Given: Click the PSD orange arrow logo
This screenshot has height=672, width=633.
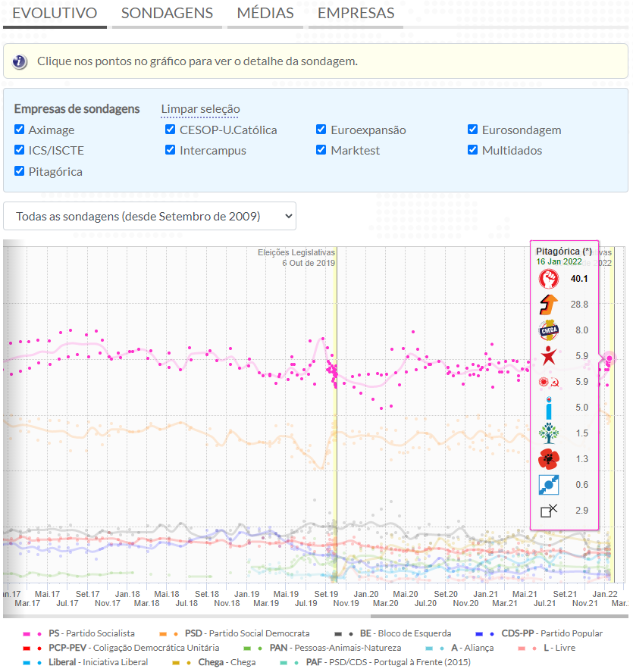Looking at the screenshot, I should click(548, 305).
